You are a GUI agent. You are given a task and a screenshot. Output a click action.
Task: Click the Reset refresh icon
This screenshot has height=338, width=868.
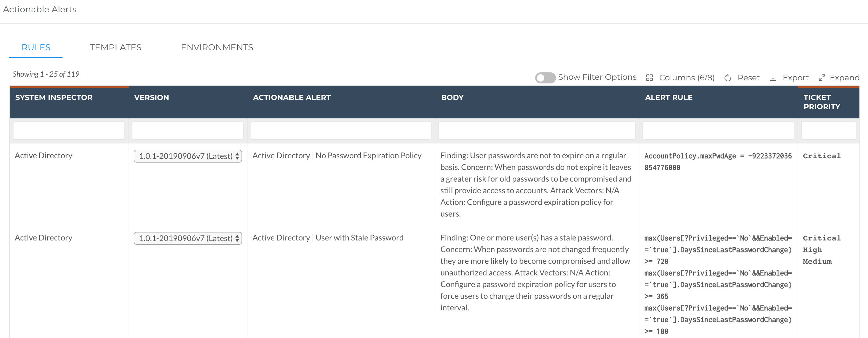[x=728, y=77]
